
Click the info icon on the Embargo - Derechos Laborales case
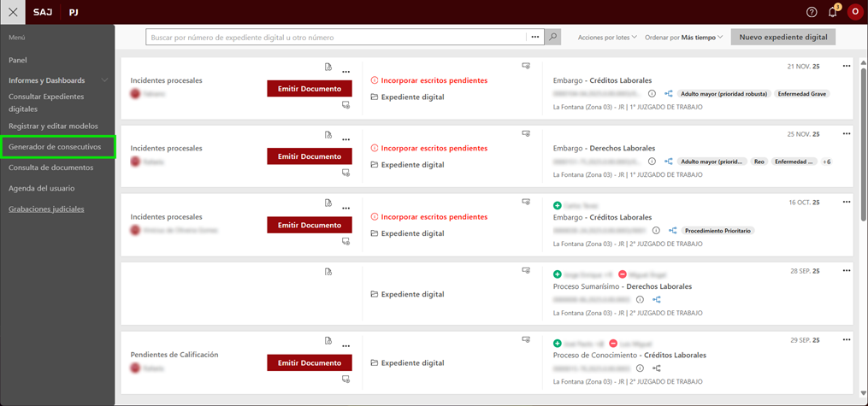pos(652,162)
